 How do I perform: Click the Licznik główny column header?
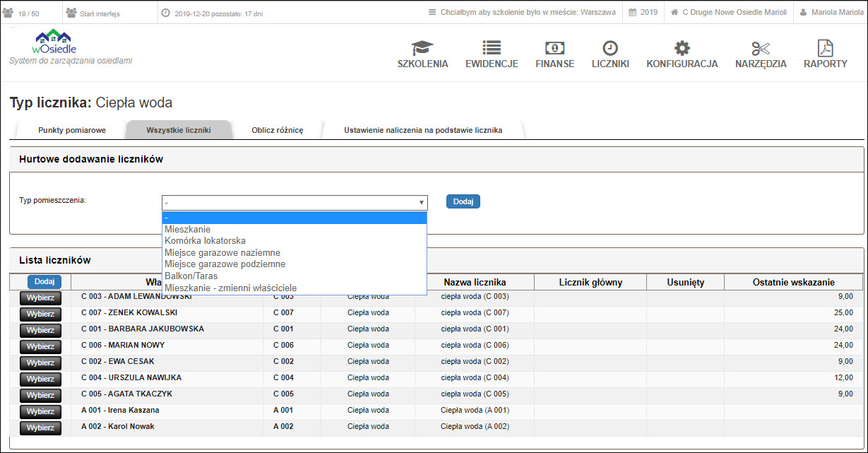590,282
